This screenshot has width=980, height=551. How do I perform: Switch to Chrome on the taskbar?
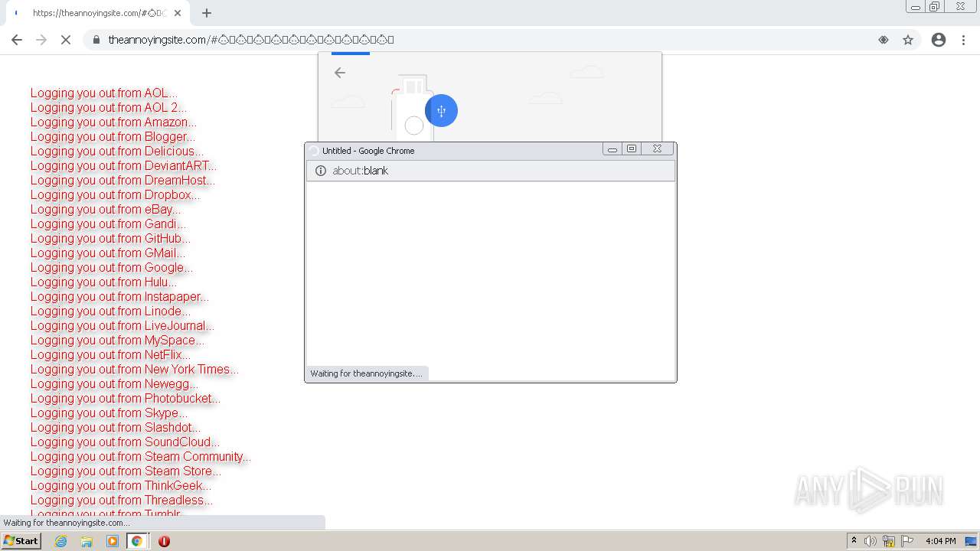(137, 541)
